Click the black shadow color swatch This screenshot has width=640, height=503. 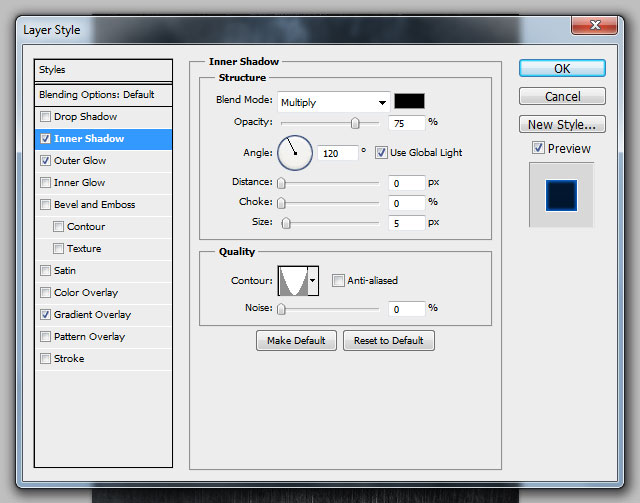tap(409, 101)
